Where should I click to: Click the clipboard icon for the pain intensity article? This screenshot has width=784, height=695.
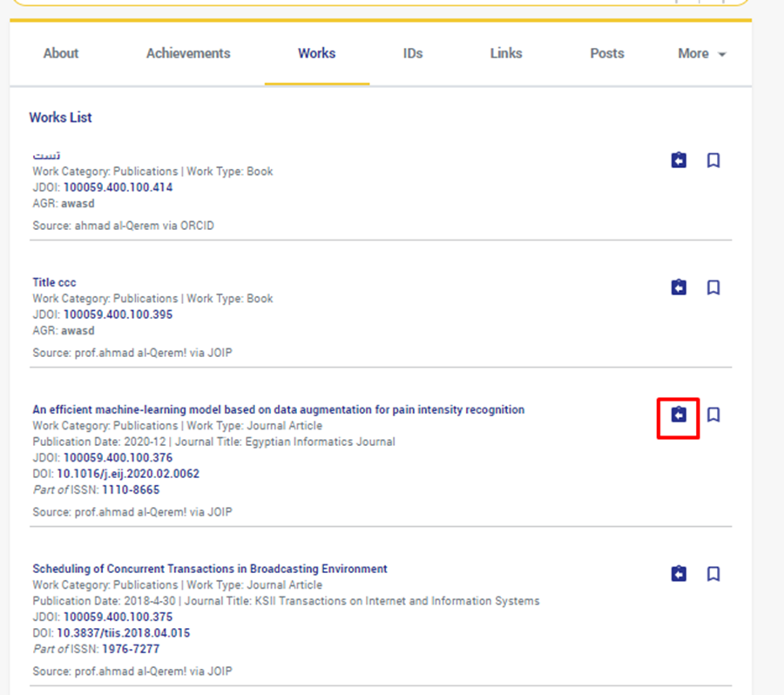679,415
